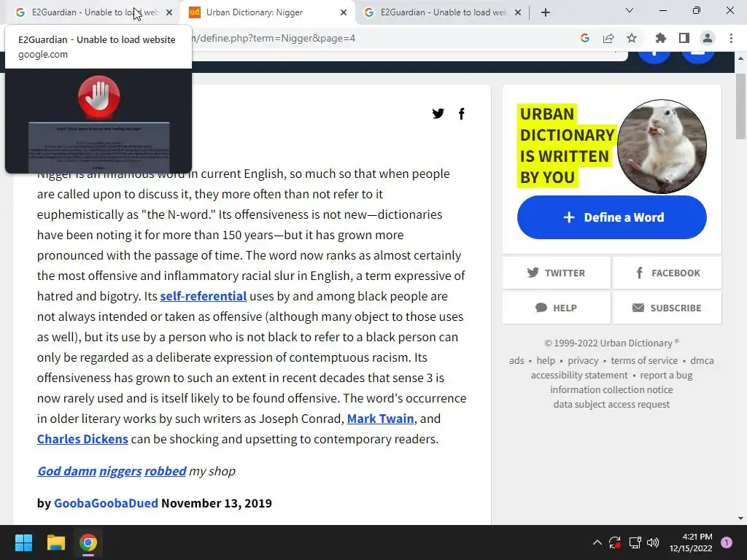Click scrollbar down arrow
The width and height of the screenshot is (747, 560).
click(x=740, y=518)
